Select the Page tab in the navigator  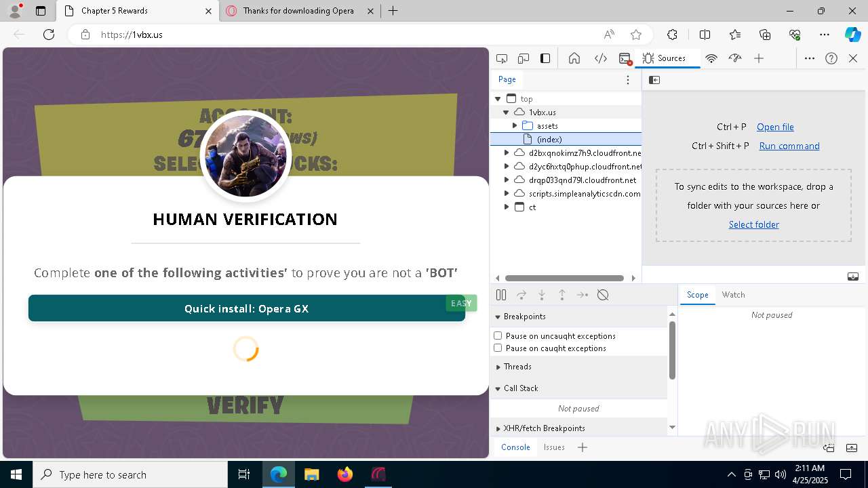507,79
